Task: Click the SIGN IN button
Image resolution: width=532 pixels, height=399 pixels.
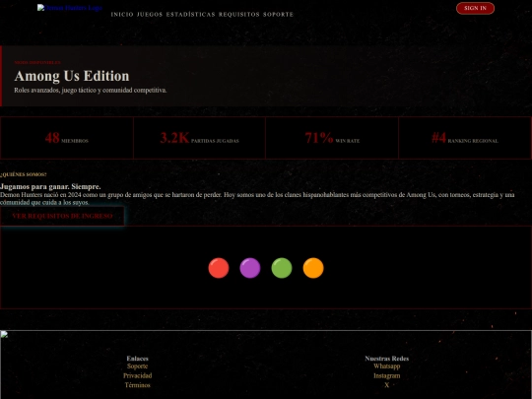Action: 475,8
